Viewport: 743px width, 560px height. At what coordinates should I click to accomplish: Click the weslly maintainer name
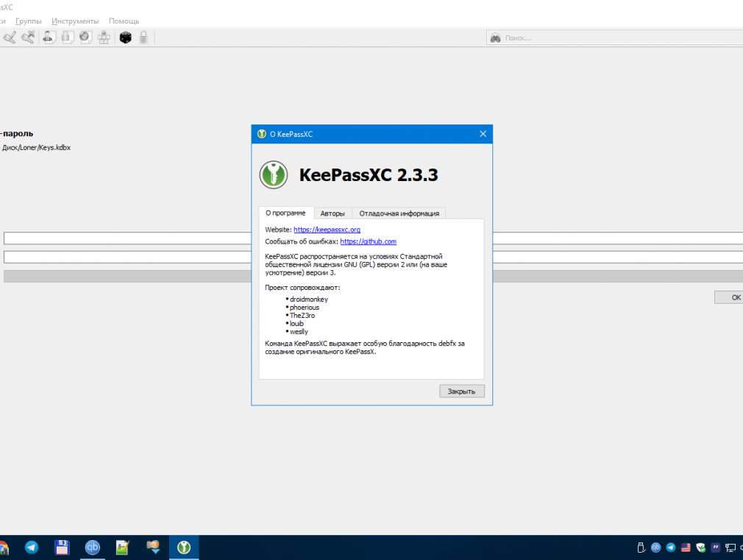pyautogui.click(x=299, y=331)
